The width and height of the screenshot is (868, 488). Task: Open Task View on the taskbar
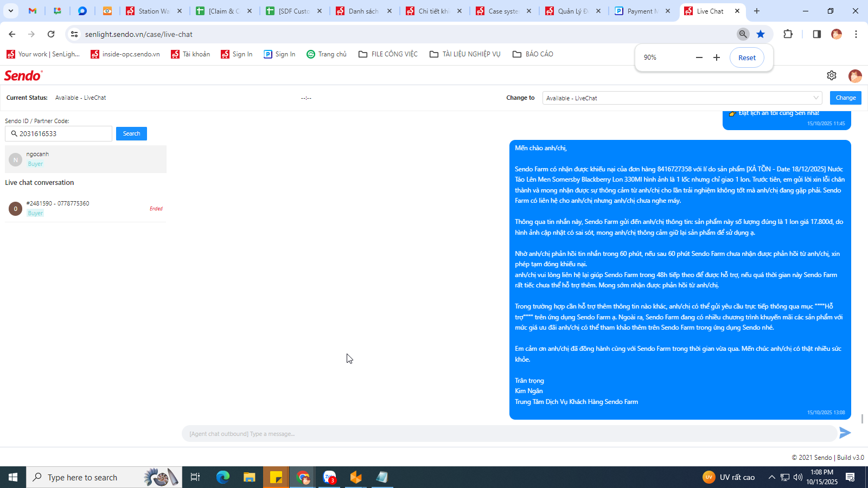[195, 477]
